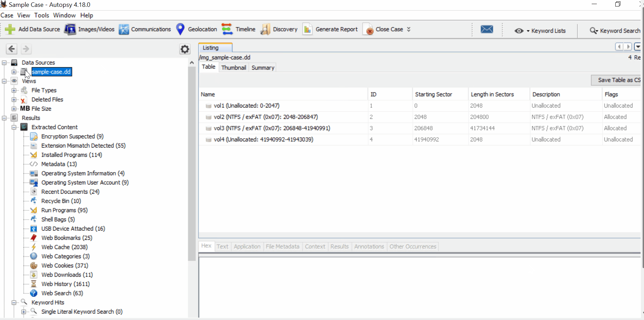Screen dimensions: 644x320
Task: Select Web History (1611) tree item
Action: pyautogui.click(x=65, y=284)
